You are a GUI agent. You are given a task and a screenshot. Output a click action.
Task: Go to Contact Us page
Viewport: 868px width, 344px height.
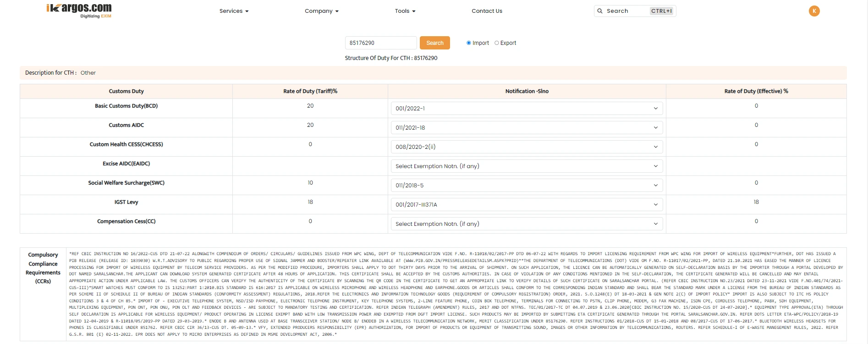(x=487, y=11)
